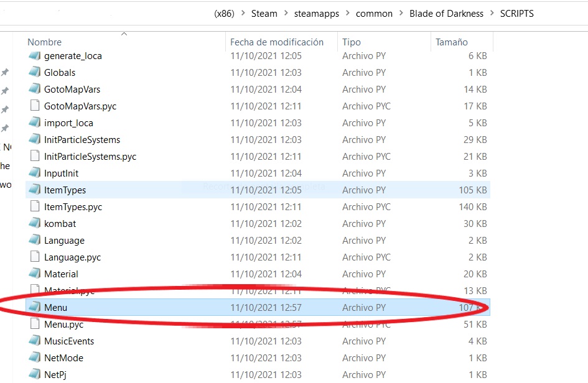Navigate to the common folder breadcrumb
The image size is (588, 383).
[x=374, y=14]
